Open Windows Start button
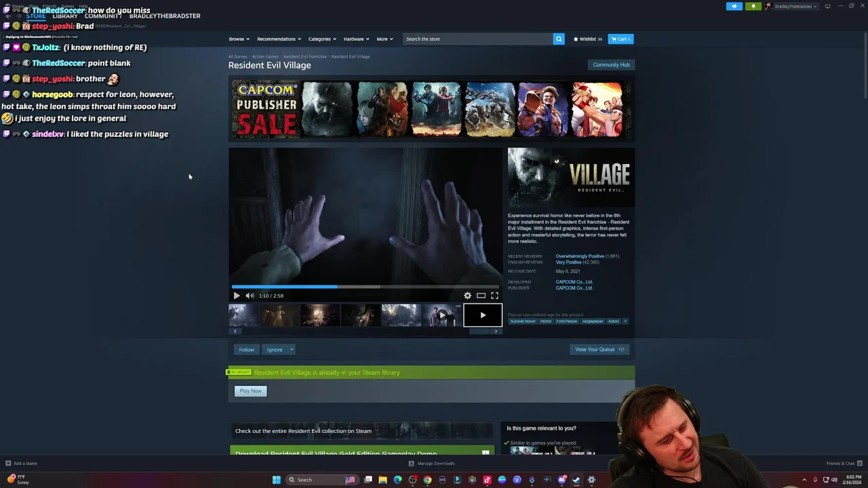The width and height of the screenshot is (868, 488). pyautogui.click(x=276, y=480)
